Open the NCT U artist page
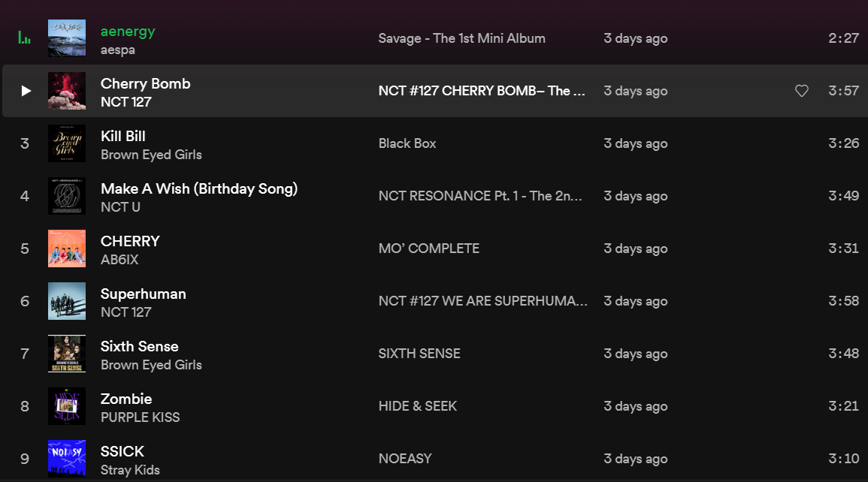Image resolution: width=868 pixels, height=482 pixels. 121,206
